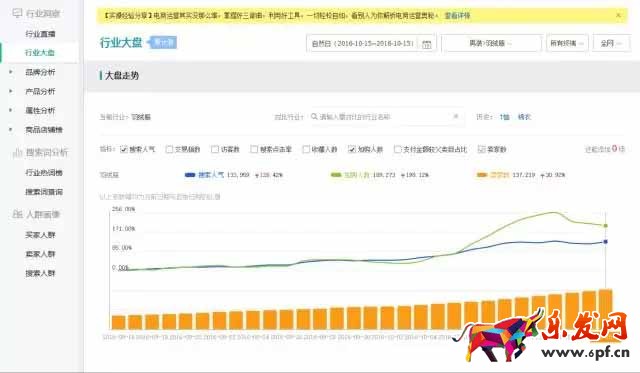Expand the 品牌分析 sidebar group
Screen dimensions: 640x373
(11, 72)
